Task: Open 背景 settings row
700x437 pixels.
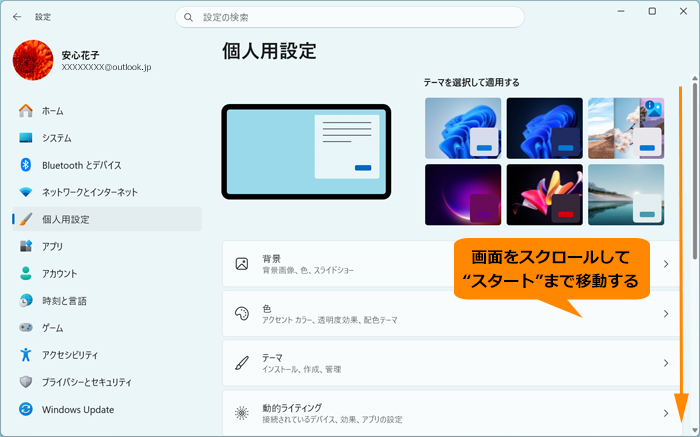Action: point(451,264)
